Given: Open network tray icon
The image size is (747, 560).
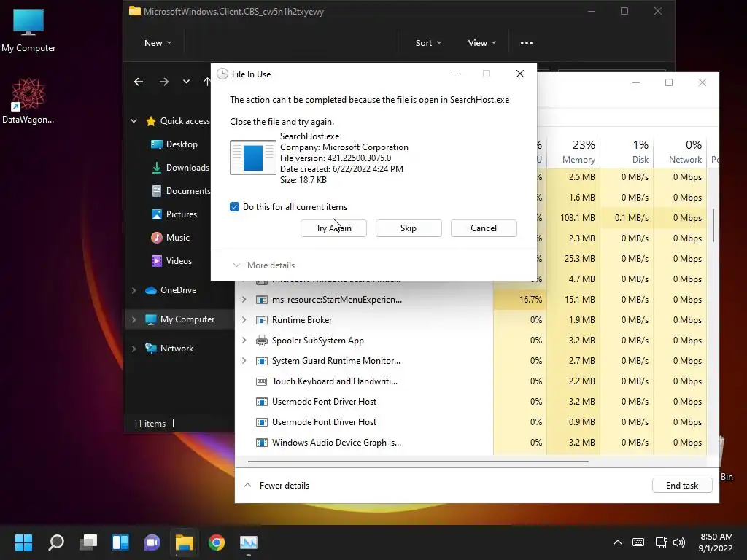Looking at the screenshot, I should click(x=661, y=542).
